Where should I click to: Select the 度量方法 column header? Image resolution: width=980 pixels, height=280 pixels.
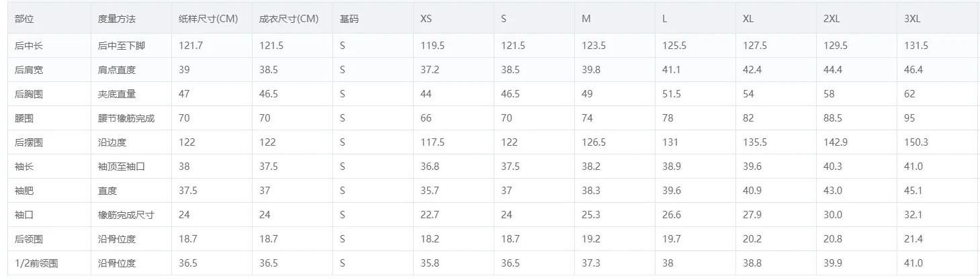pos(116,19)
